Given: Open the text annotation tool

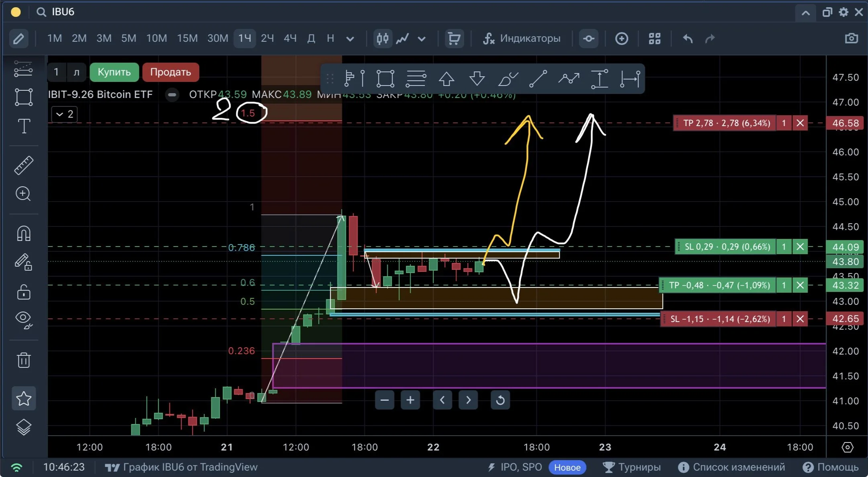Looking at the screenshot, I should [x=24, y=126].
